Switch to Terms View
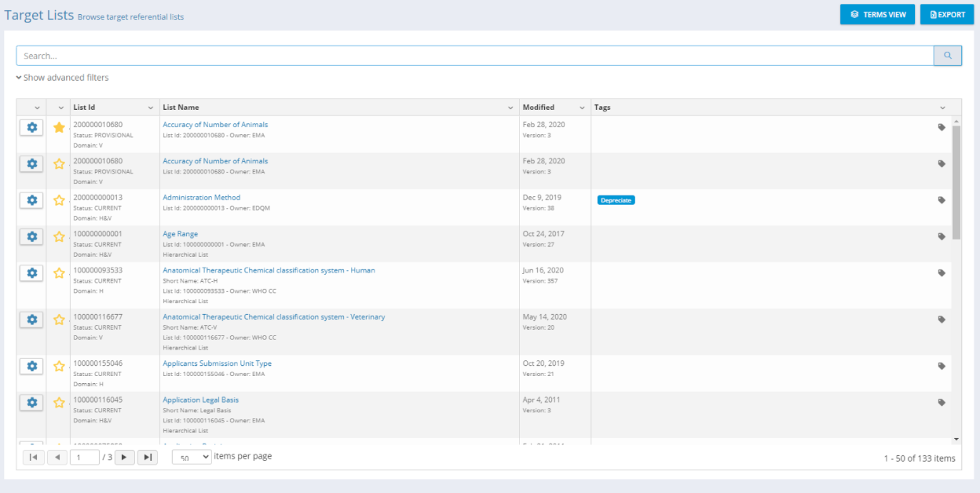The image size is (980, 493). [877, 15]
